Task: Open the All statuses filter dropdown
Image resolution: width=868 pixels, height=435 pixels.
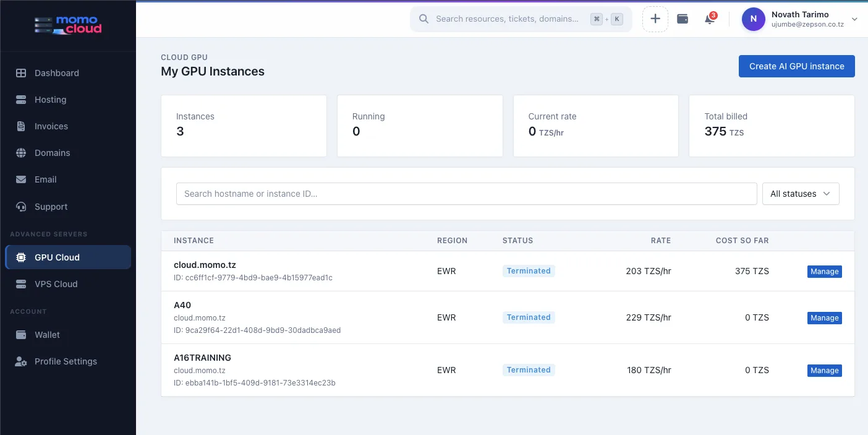Action: click(801, 194)
